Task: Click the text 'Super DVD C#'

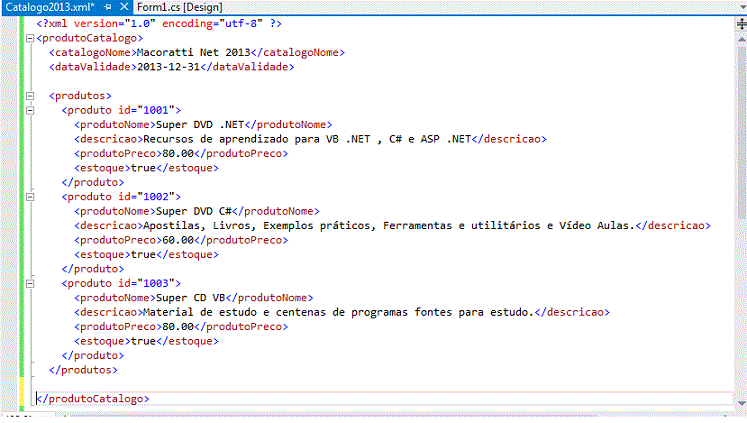Action: tap(194, 211)
